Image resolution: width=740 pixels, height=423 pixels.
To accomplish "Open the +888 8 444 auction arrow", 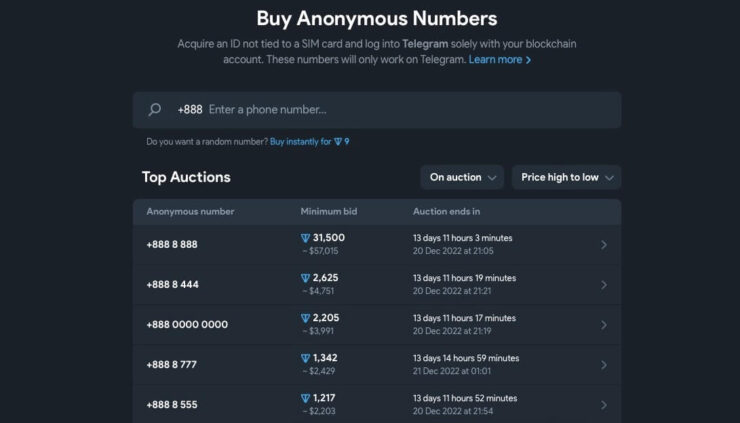I will pos(604,285).
